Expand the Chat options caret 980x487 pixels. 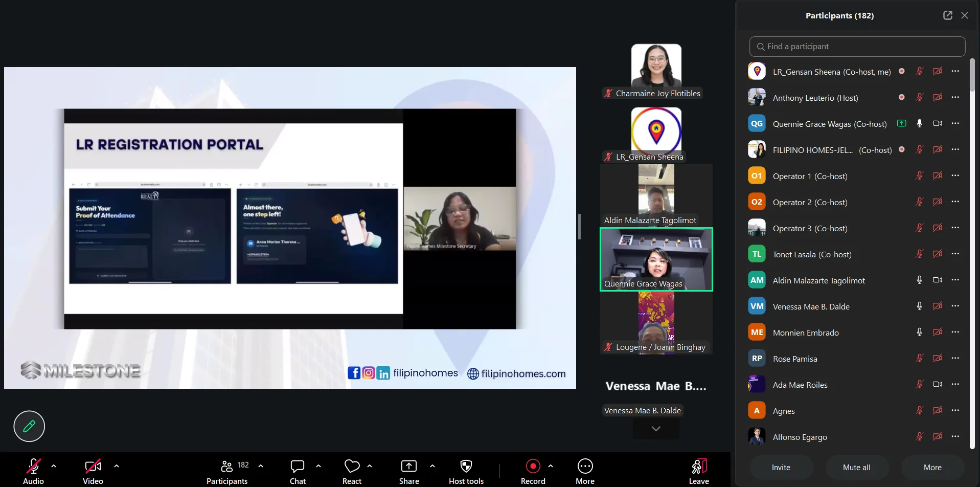(x=318, y=466)
